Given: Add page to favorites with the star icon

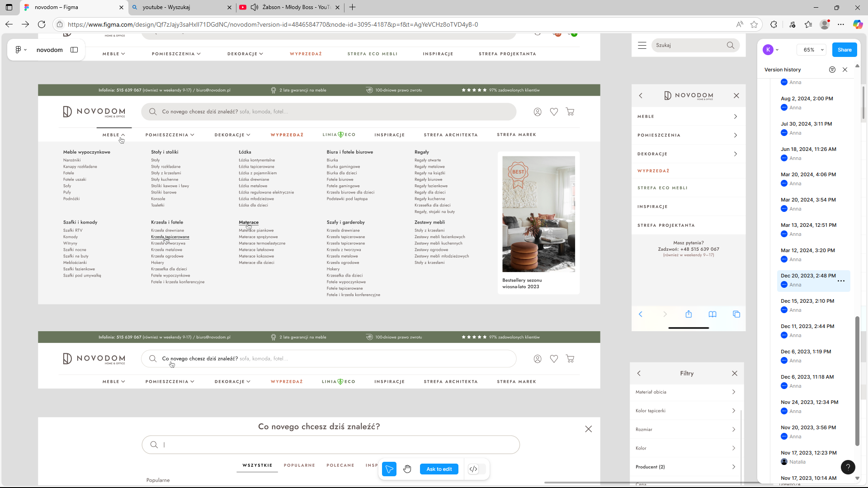Looking at the screenshot, I should pos(754,24).
